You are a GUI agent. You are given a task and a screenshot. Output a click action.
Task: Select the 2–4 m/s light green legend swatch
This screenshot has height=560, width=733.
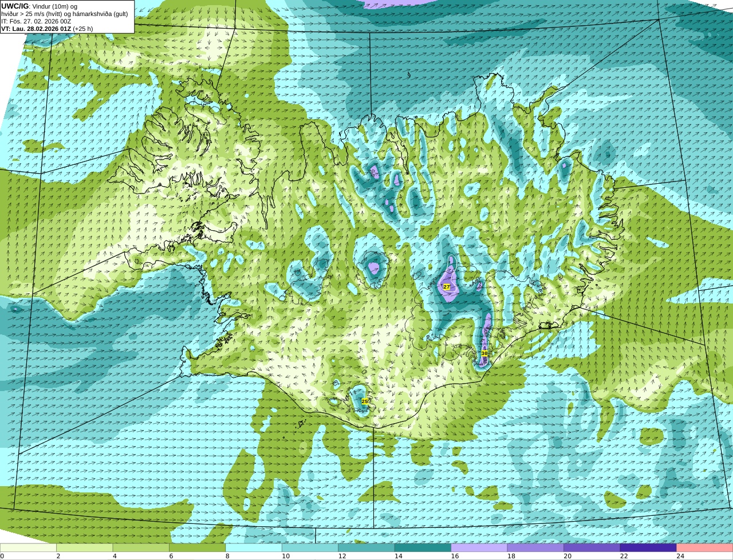coord(85,547)
